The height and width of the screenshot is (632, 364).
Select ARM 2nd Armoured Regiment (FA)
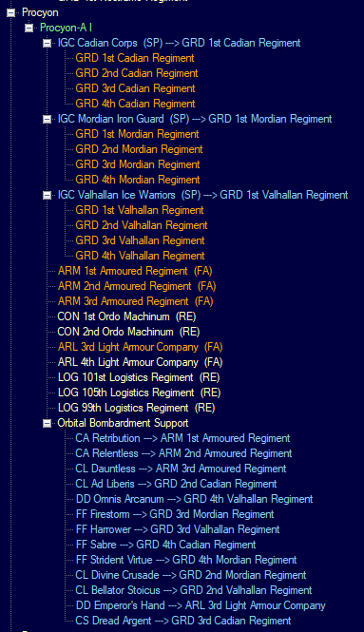pyautogui.click(x=137, y=286)
